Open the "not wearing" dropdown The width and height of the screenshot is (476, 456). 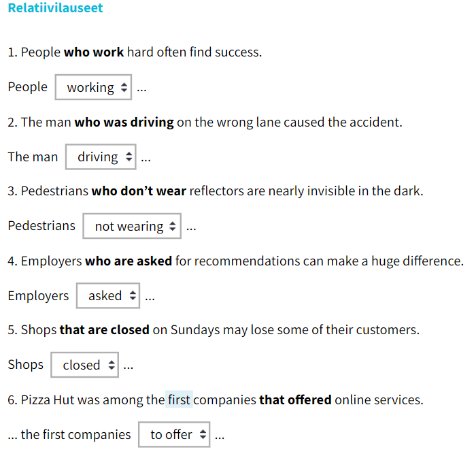[132, 227]
